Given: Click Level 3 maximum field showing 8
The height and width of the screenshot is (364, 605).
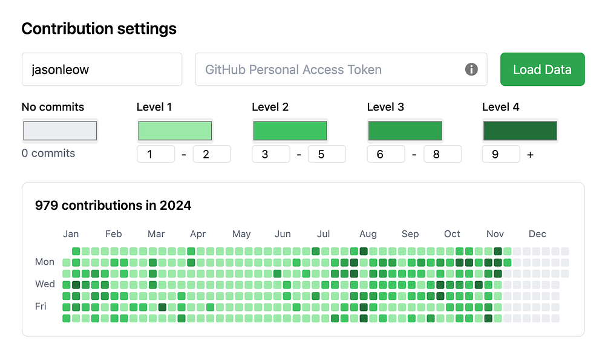Looking at the screenshot, I should point(442,154).
